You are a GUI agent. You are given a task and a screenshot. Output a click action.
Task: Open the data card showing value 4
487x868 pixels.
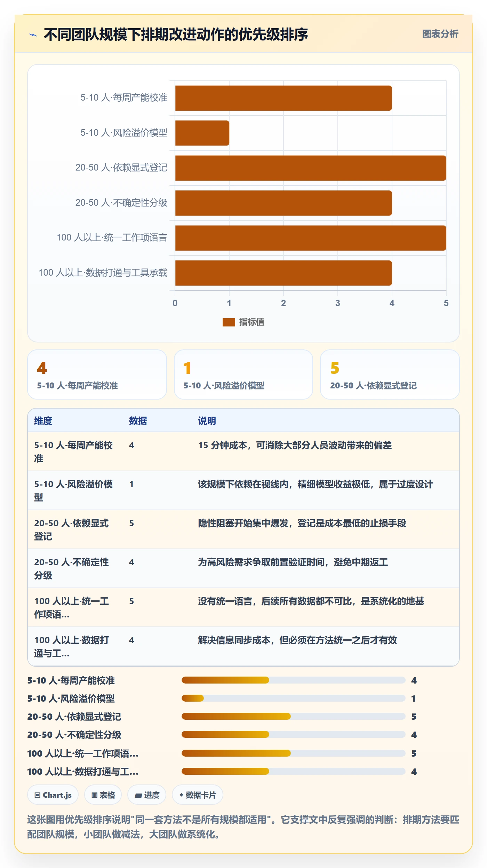[97, 374]
